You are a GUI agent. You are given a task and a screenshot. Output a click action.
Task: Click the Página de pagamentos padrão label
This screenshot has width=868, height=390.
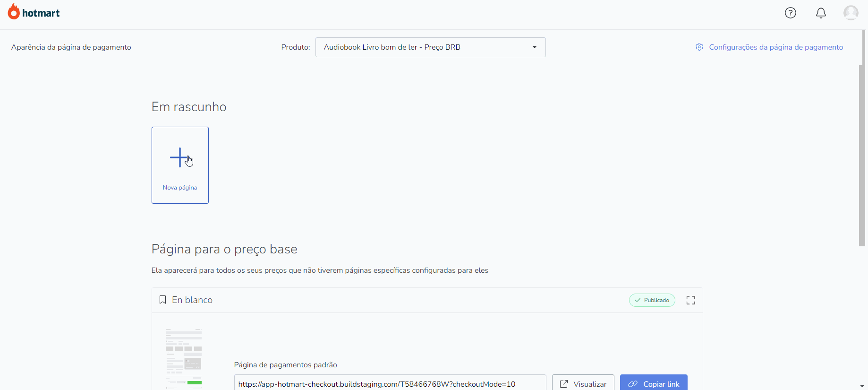(x=286, y=365)
